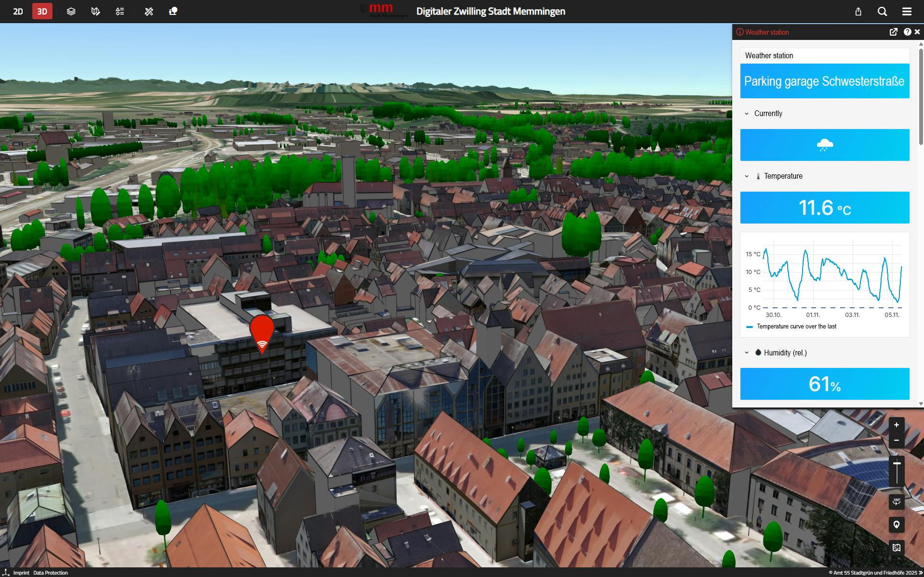
Task: Open the tools wrench menu
Action: pyautogui.click(x=149, y=11)
